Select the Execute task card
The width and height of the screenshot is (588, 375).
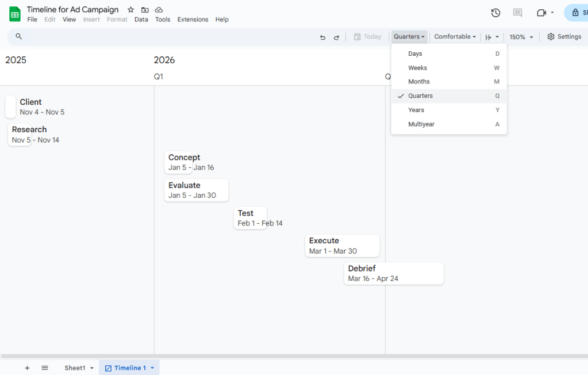(342, 246)
